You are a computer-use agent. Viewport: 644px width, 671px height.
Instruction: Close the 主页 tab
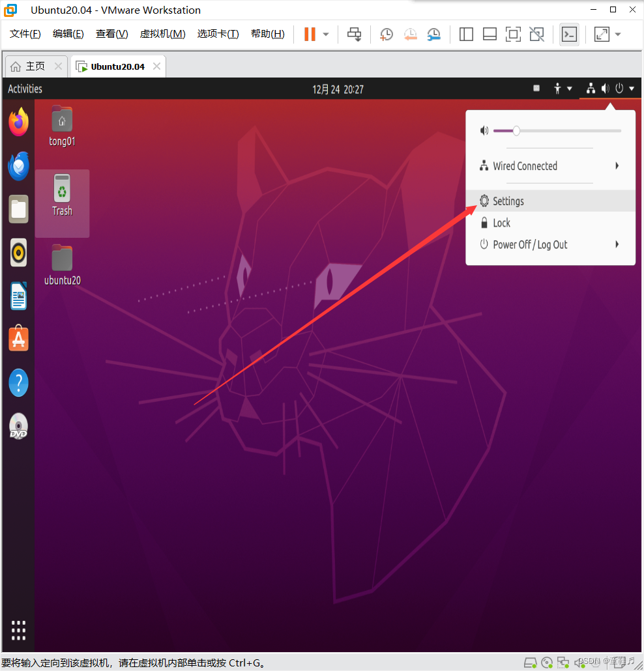tap(58, 66)
